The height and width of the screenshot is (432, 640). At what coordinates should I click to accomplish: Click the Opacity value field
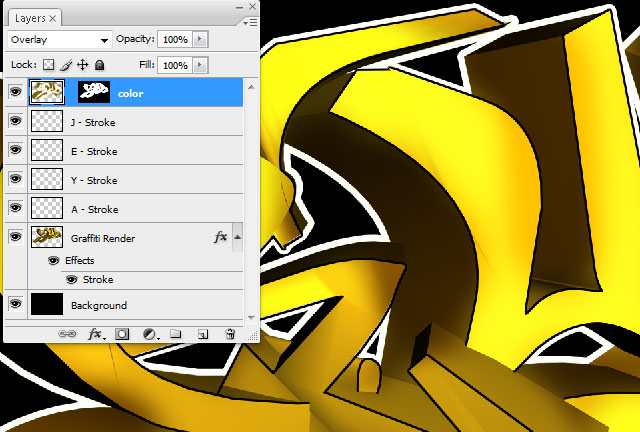coord(175,39)
